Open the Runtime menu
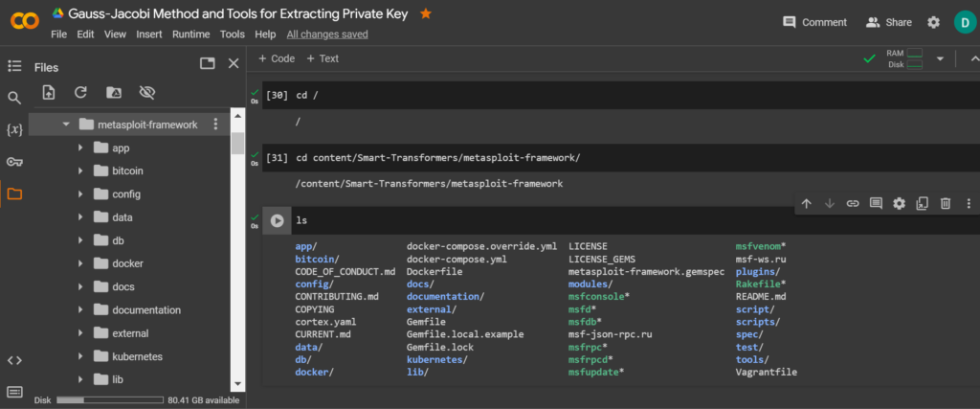The width and height of the screenshot is (980, 409). (x=190, y=34)
